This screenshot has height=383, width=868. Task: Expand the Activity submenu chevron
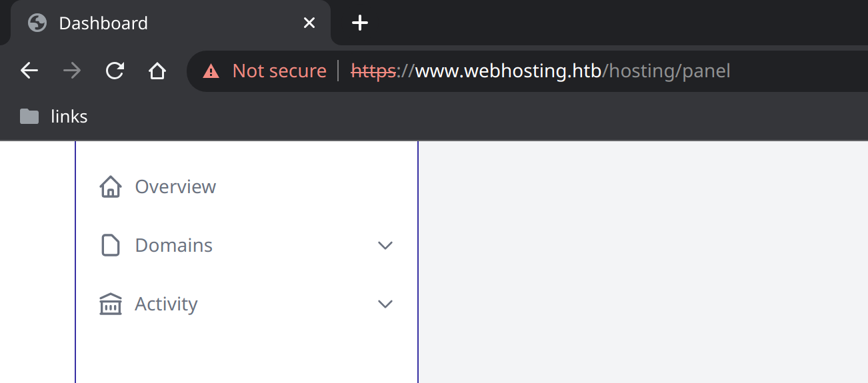tap(385, 304)
